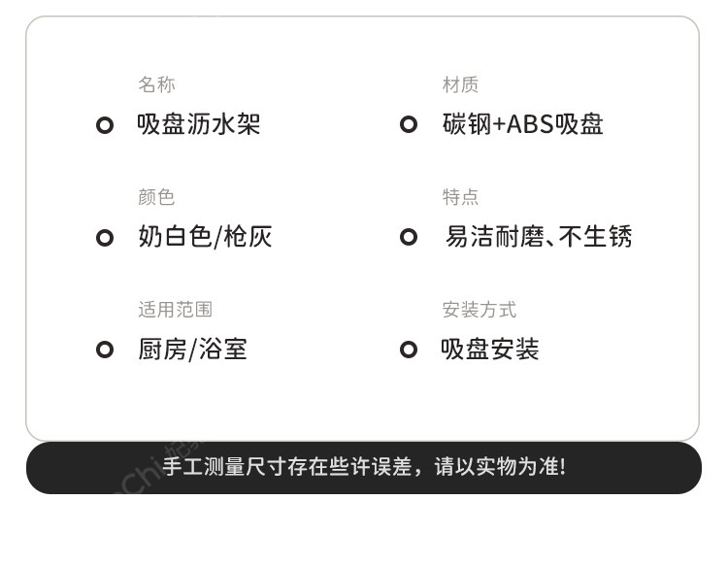Click the 颜色 heading
Screen dimensions: 728x567
click(x=156, y=197)
